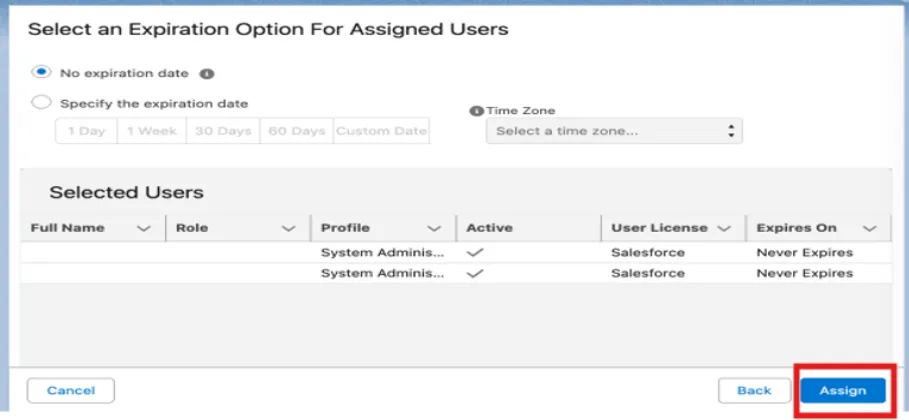The height and width of the screenshot is (420, 909).
Task: Click the Active column header
Action: click(489, 228)
